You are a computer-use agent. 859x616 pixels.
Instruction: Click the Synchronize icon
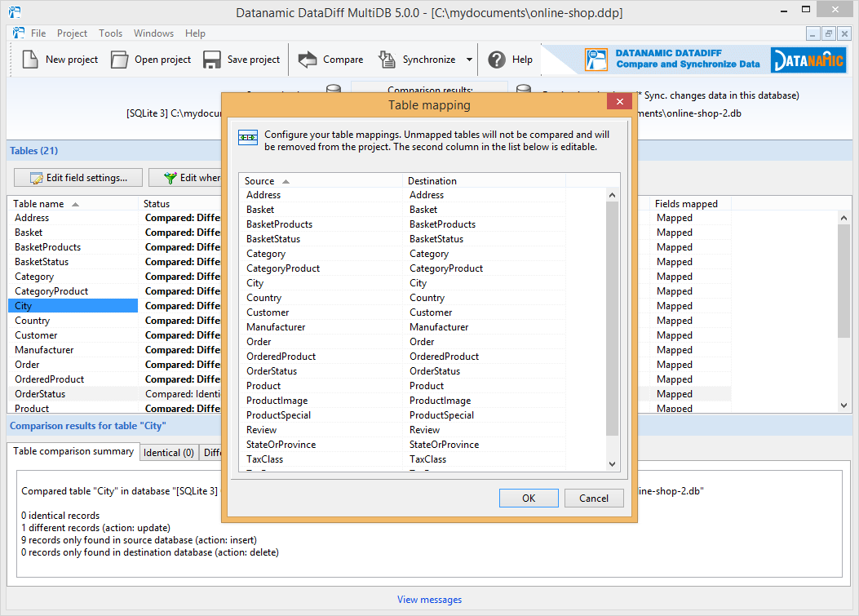pyautogui.click(x=387, y=60)
